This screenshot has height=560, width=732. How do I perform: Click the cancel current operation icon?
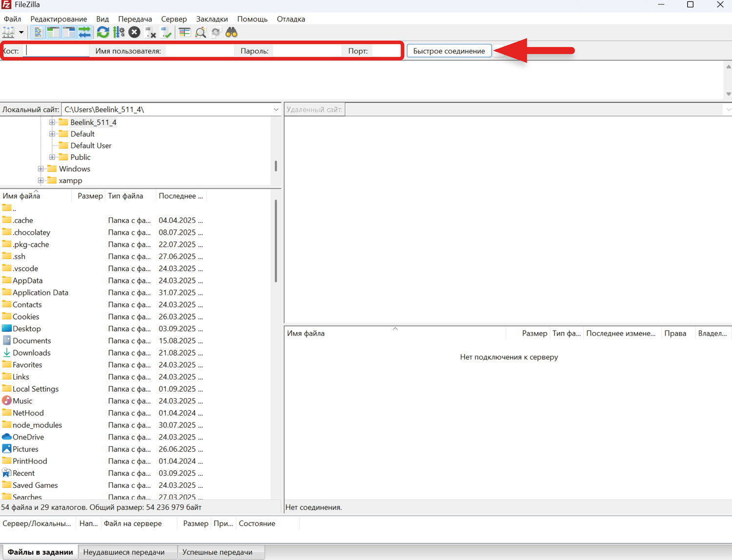[x=134, y=33]
